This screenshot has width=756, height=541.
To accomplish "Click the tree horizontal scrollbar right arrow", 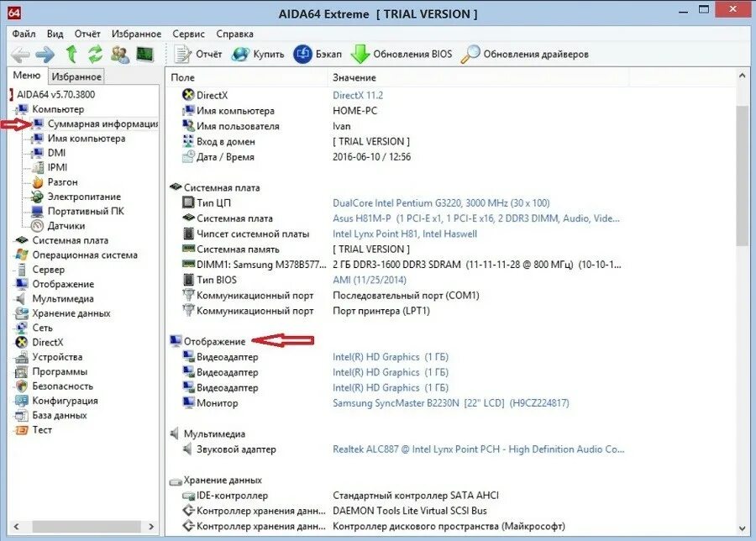I will 151,527.
